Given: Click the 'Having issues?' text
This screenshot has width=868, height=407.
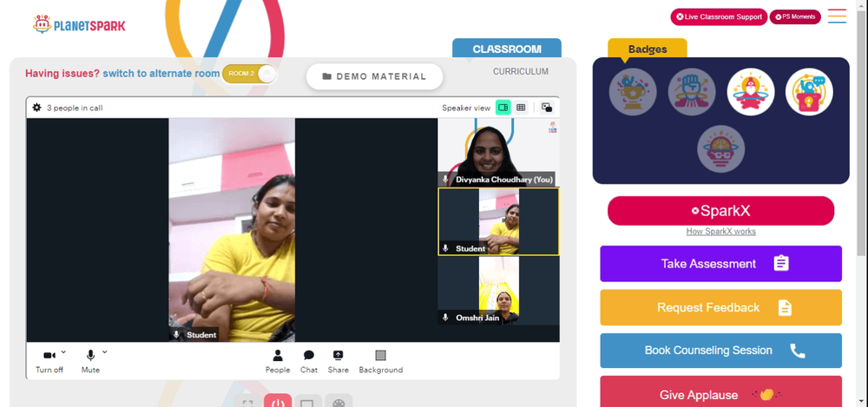Looking at the screenshot, I should (x=62, y=73).
